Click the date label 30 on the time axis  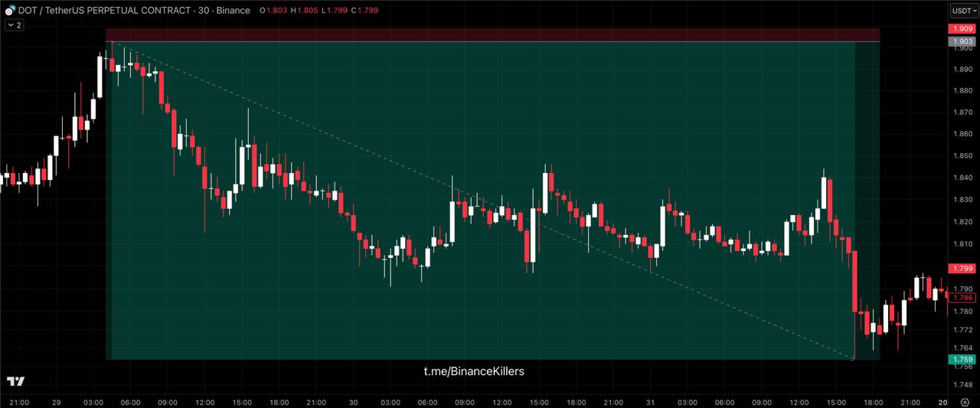tap(353, 402)
